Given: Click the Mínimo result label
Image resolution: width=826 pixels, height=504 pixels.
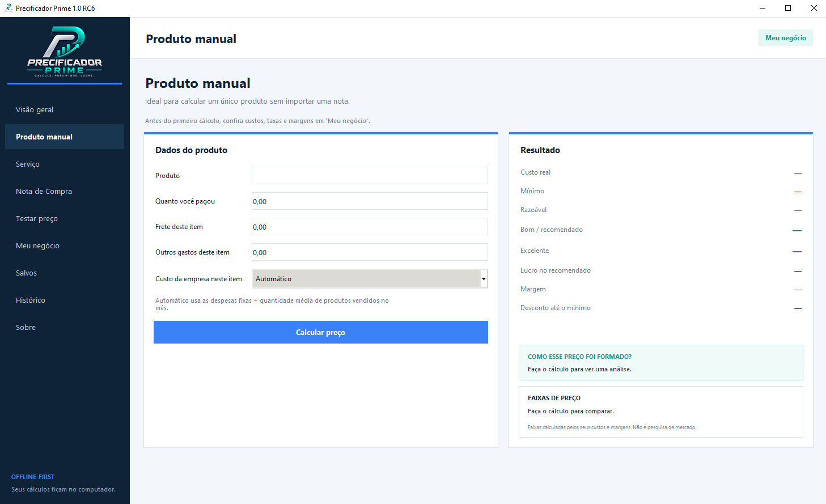Looking at the screenshot, I should [532, 191].
